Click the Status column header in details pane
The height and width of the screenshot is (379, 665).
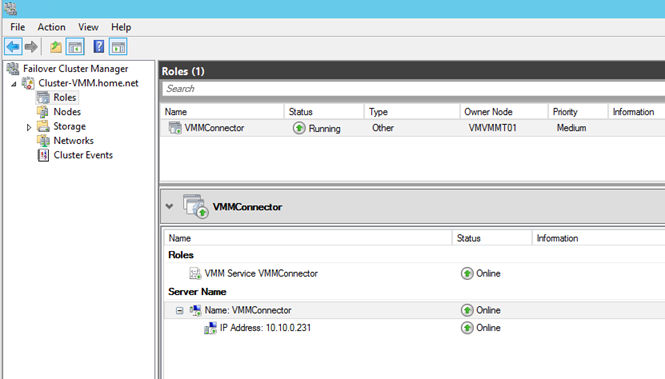pyautogui.click(x=492, y=238)
